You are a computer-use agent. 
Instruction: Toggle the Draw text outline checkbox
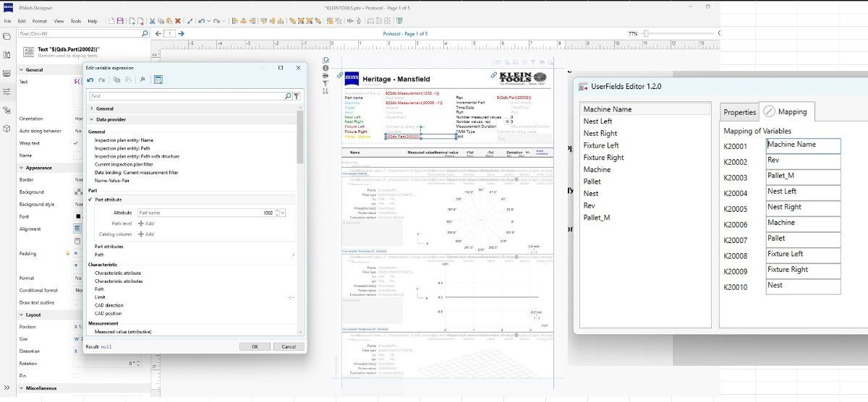77,302
